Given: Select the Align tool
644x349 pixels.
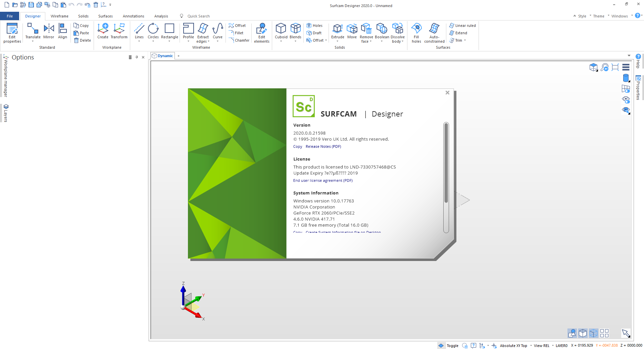Looking at the screenshot, I should pos(62,31).
